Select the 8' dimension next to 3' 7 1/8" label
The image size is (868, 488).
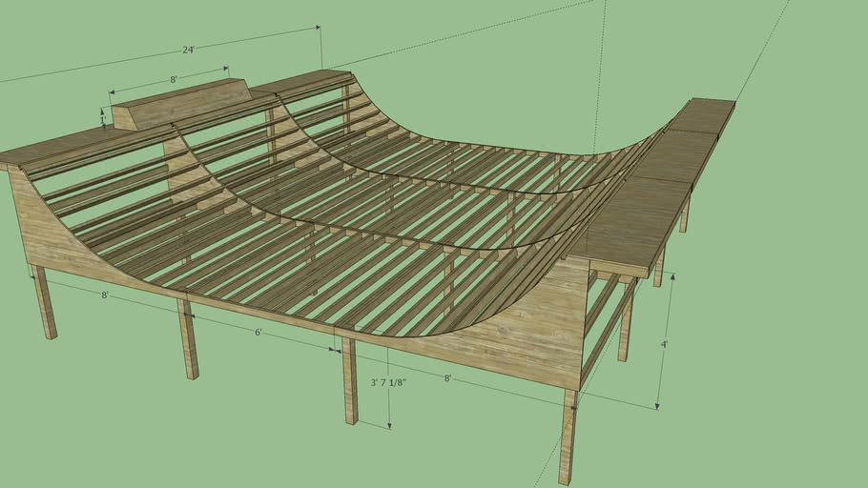pos(446,378)
